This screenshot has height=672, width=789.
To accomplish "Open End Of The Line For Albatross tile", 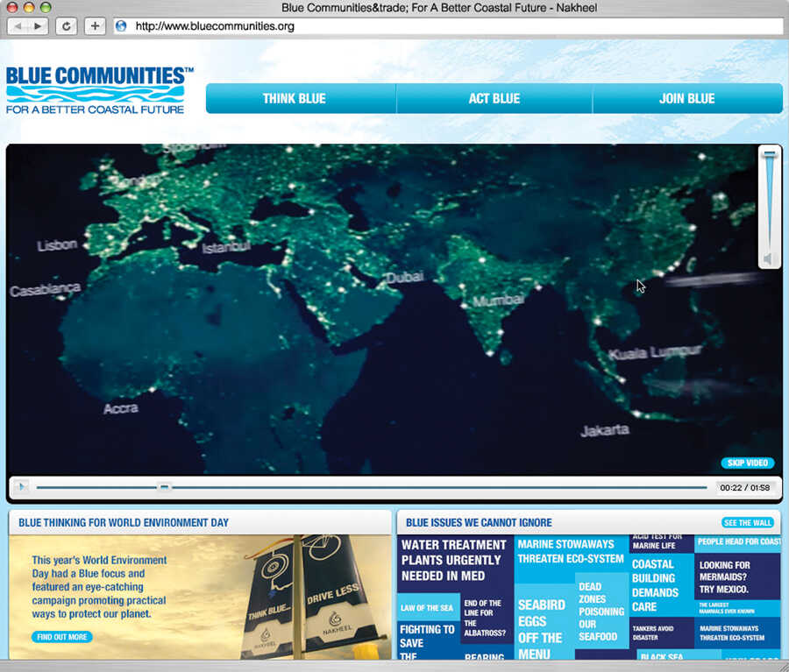I will point(486,618).
